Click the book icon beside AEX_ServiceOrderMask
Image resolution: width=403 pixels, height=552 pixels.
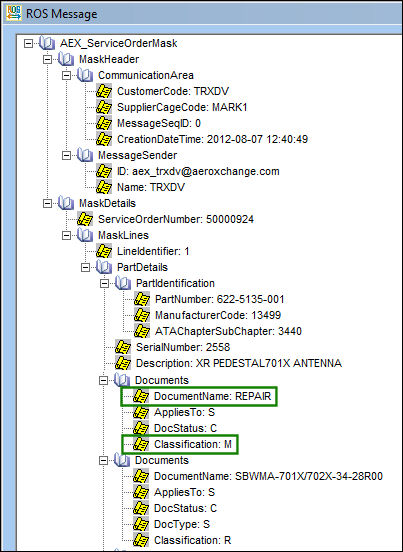point(48,43)
